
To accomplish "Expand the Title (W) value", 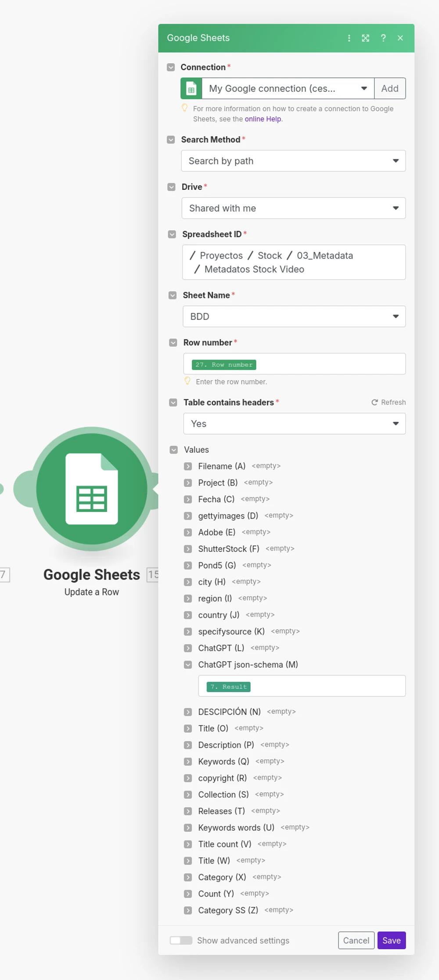I will (188, 861).
